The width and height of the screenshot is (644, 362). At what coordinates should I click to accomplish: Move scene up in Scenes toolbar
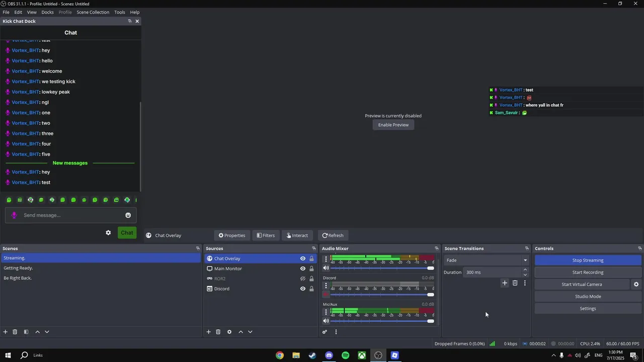(37, 332)
